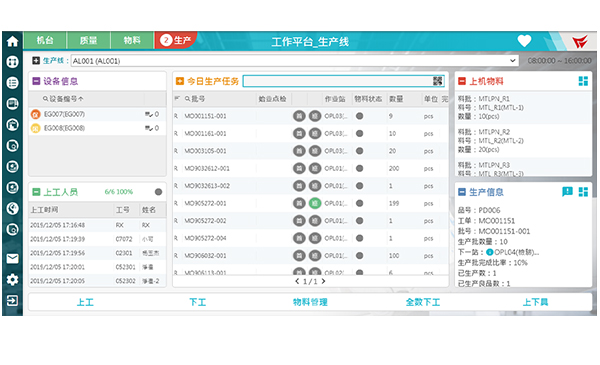600x365 pixels.
Task: Click the flag message icon in 生产信息 panel
Action: pyautogui.click(x=567, y=192)
